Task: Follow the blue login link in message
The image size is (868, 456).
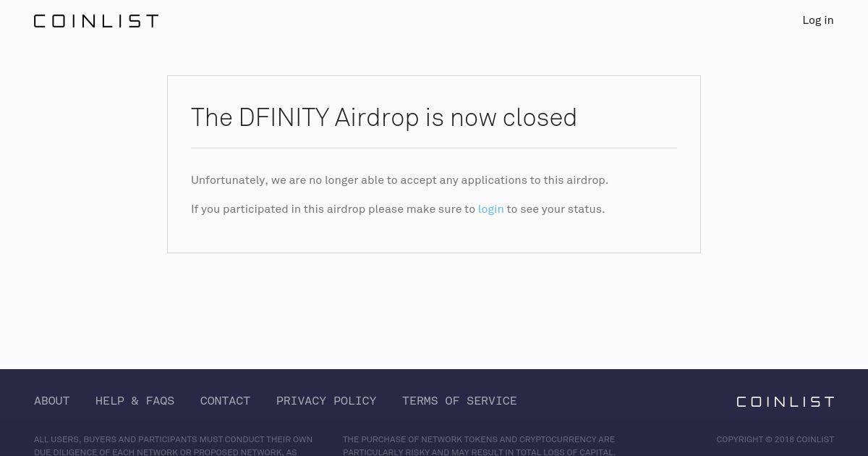Action: [490, 209]
